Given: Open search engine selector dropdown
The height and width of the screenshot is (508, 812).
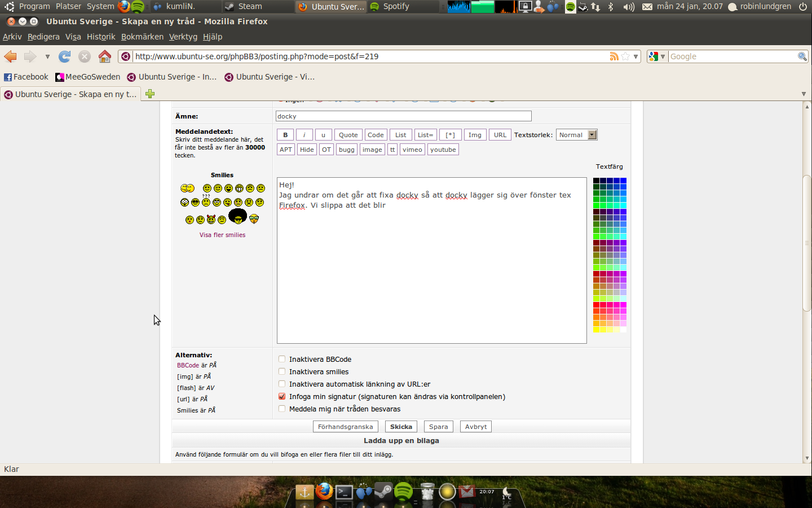Looking at the screenshot, I should click(x=657, y=56).
